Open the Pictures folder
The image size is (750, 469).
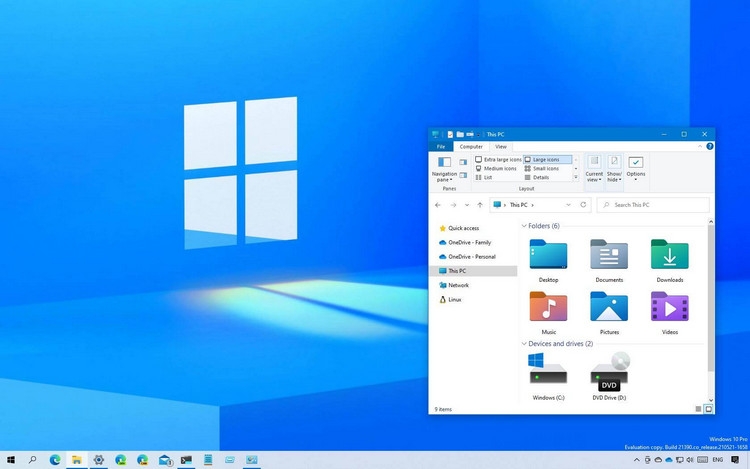coord(609,313)
